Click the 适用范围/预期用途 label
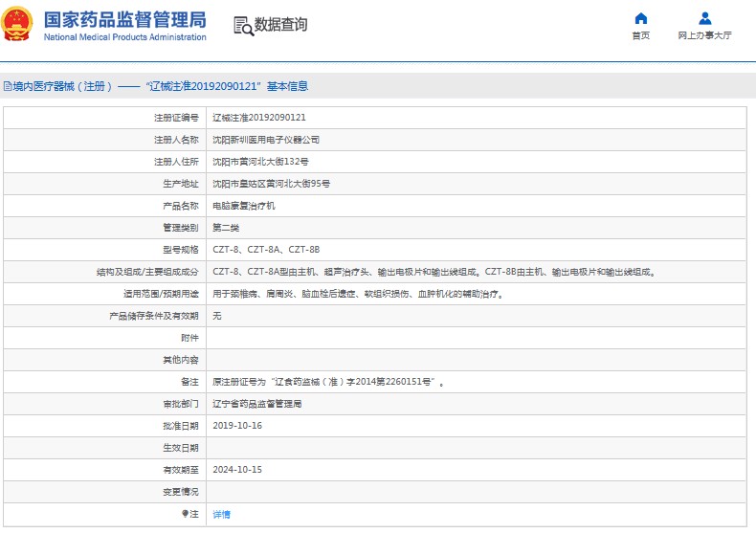This screenshot has width=756, height=533. click(161, 294)
